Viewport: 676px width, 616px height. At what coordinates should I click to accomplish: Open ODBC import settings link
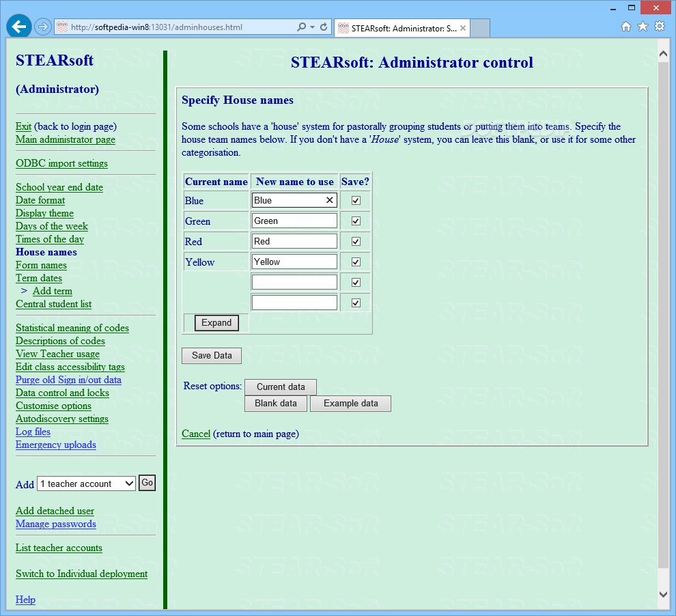tap(61, 163)
